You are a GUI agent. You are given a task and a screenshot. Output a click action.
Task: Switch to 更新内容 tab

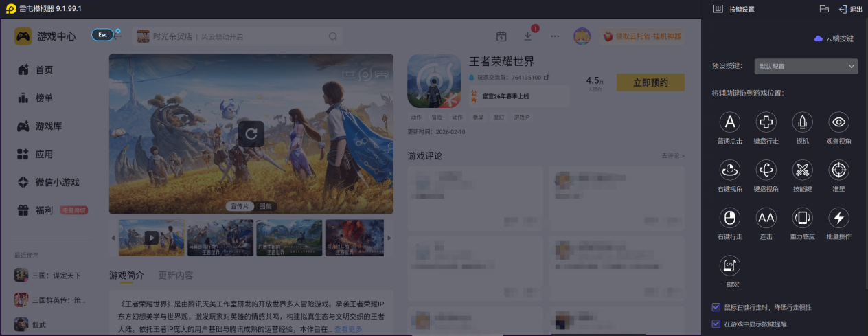tap(176, 276)
